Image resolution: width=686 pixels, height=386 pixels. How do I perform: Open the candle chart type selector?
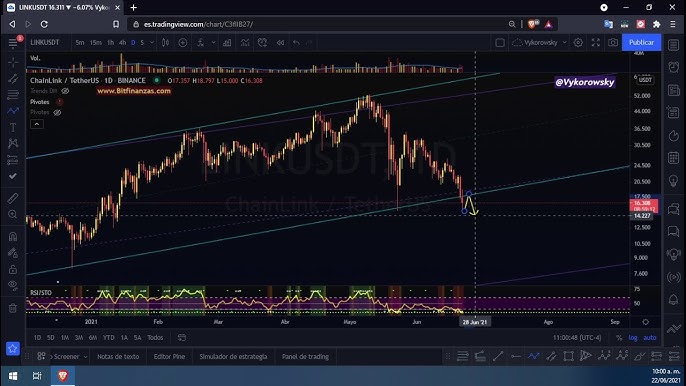click(x=165, y=42)
